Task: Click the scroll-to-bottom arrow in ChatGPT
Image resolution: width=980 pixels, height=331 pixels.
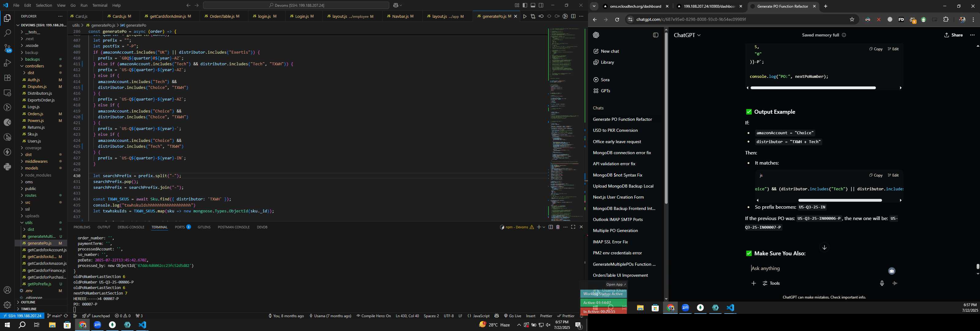Action: [x=824, y=248]
